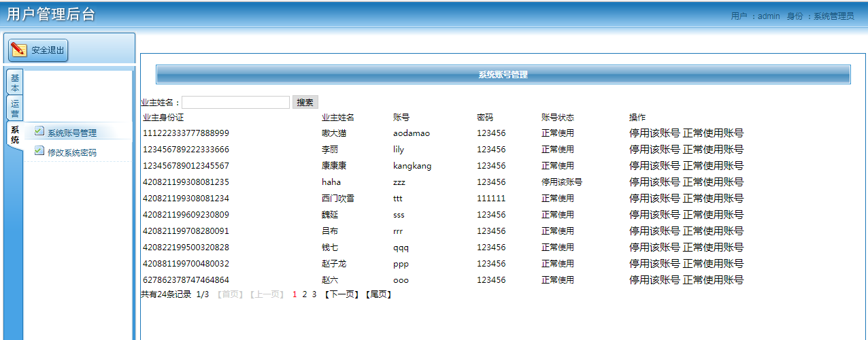Viewport: 868px width, 340px height.
Task: Click the 业主身份证 column header
Action: pos(163,118)
